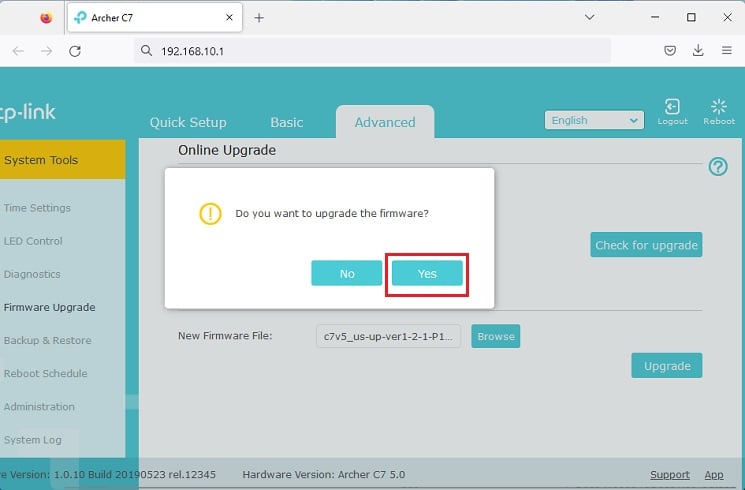The image size is (745, 490).
Task: Select the Advanced tab
Action: (x=385, y=123)
